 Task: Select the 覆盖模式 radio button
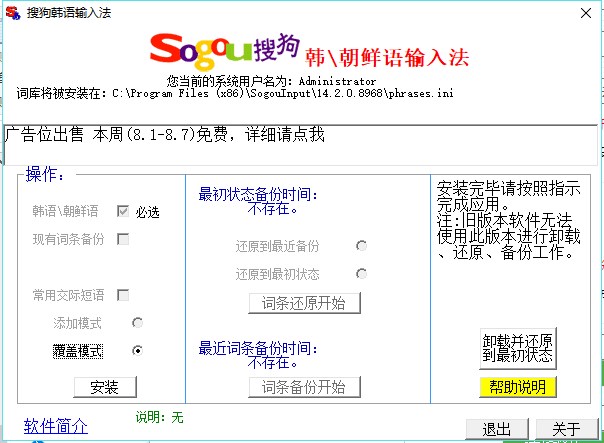137,350
